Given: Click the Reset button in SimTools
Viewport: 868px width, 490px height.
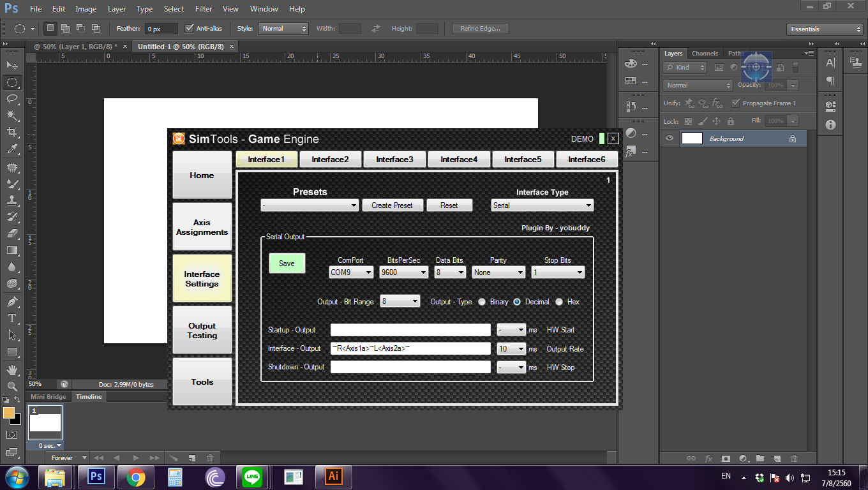Looking at the screenshot, I should pos(449,205).
